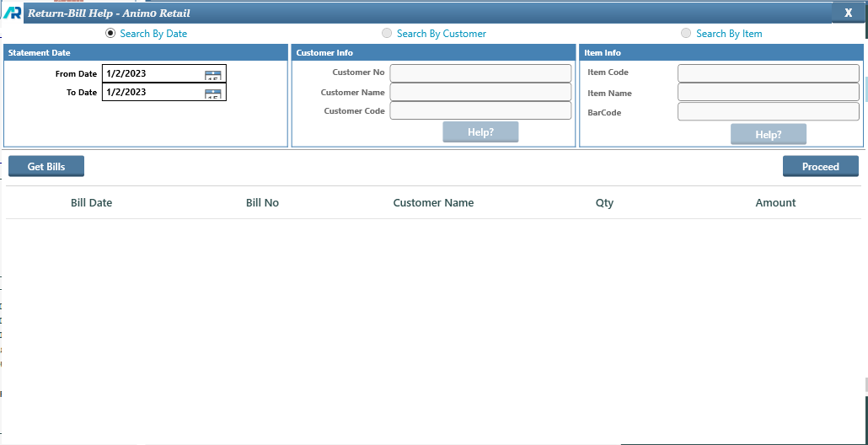The height and width of the screenshot is (445, 868).
Task: Close the Return-Bill Help window
Action: [x=848, y=13]
